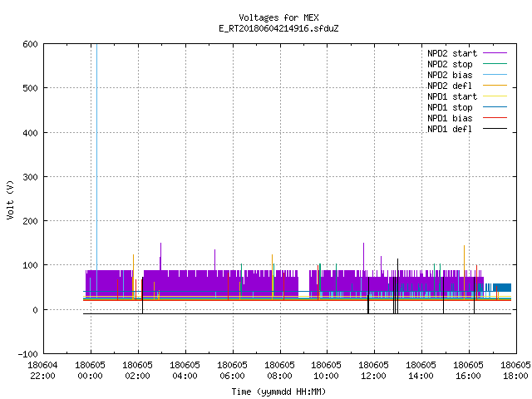The height and width of the screenshot is (399, 532).
Task: Click the 180605 06:00 time label
Action: click(x=232, y=371)
